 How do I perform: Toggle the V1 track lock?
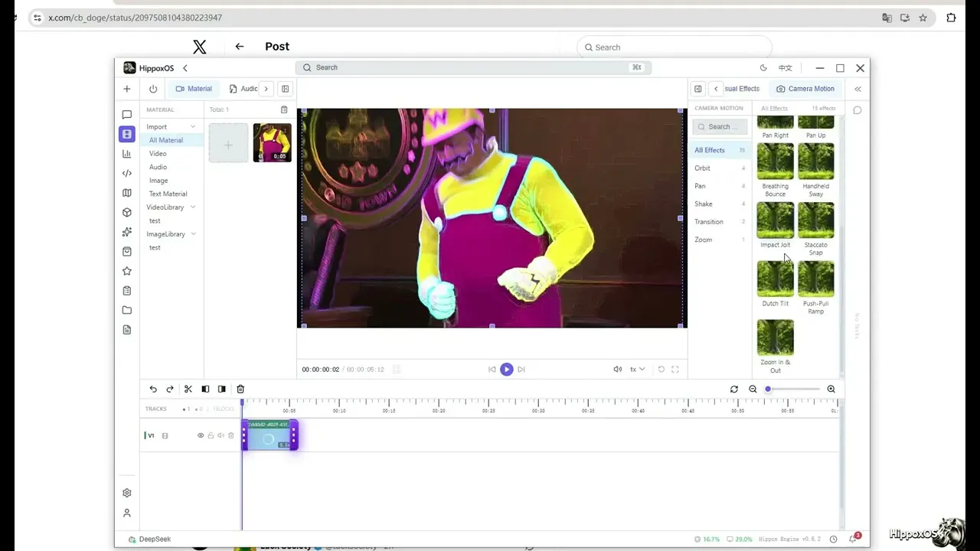pyautogui.click(x=211, y=435)
